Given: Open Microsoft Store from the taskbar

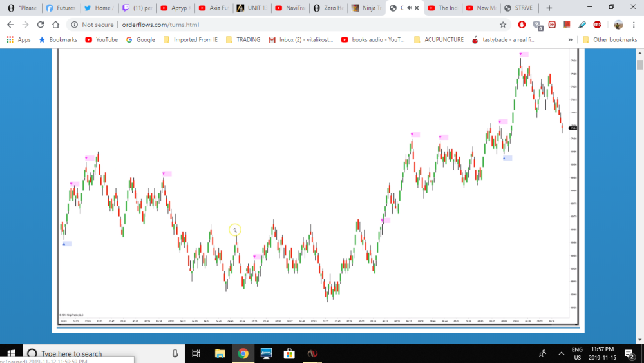Looking at the screenshot, I should (289, 353).
